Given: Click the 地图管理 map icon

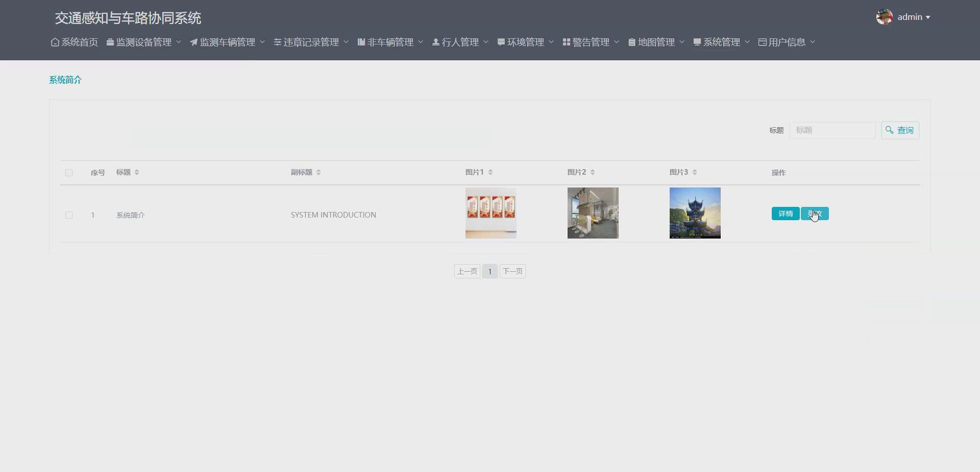Looking at the screenshot, I should tap(631, 42).
